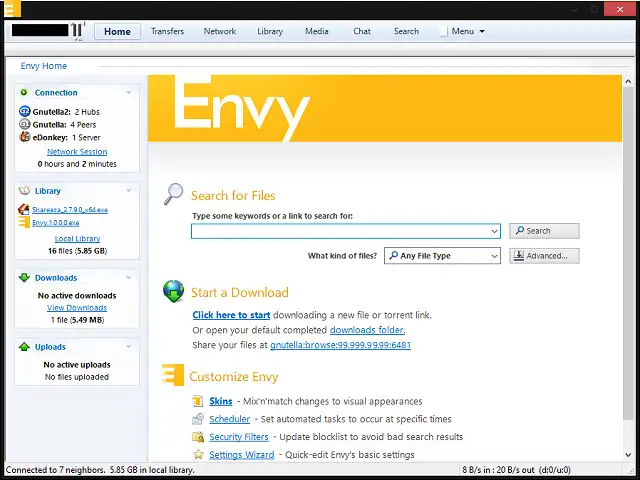
Task: Click the Gnutella2 network icon
Action: [24, 111]
